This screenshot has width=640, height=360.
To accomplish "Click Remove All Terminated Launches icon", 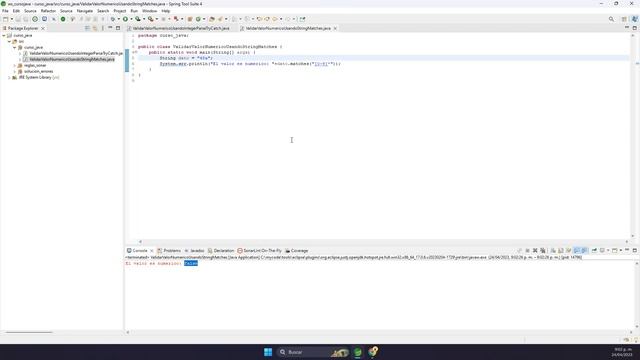I will point(543,251).
